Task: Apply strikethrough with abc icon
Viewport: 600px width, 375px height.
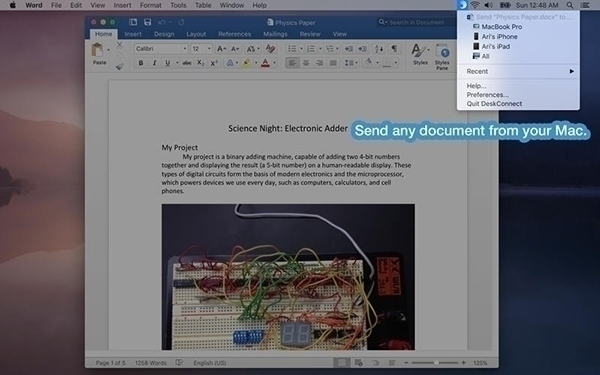Action: pos(187,63)
